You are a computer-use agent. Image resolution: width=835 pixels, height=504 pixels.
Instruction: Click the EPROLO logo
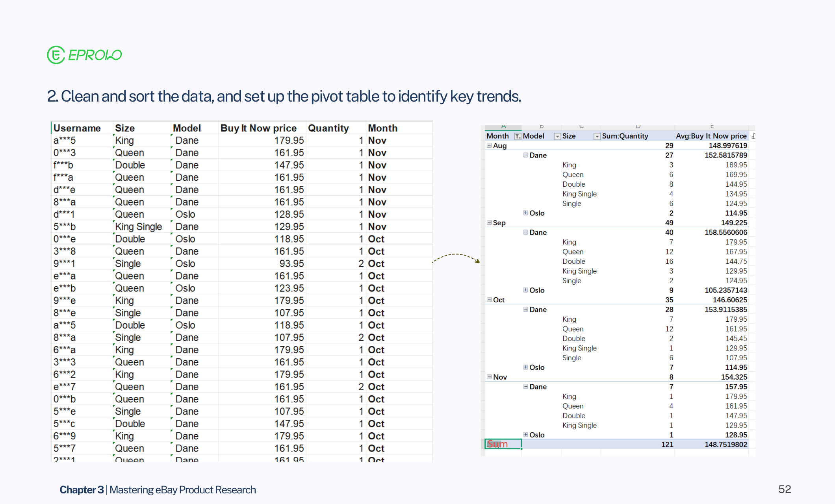(x=84, y=55)
